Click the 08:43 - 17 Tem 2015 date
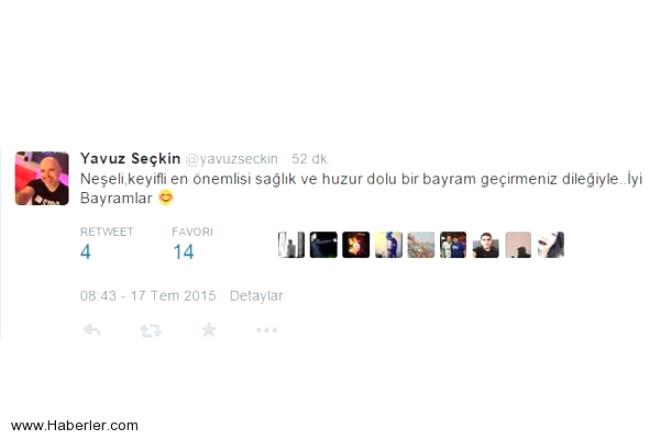The width and height of the screenshot is (660, 439). point(148,296)
